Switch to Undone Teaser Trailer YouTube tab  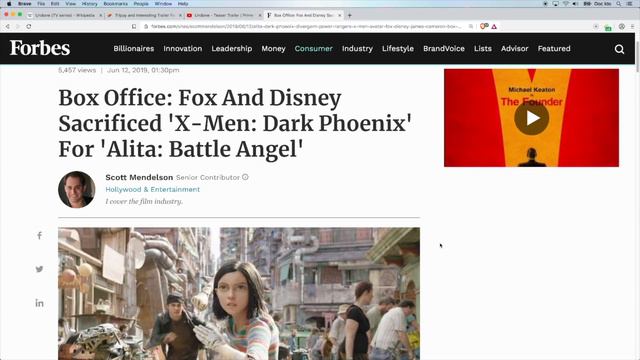[223, 15]
